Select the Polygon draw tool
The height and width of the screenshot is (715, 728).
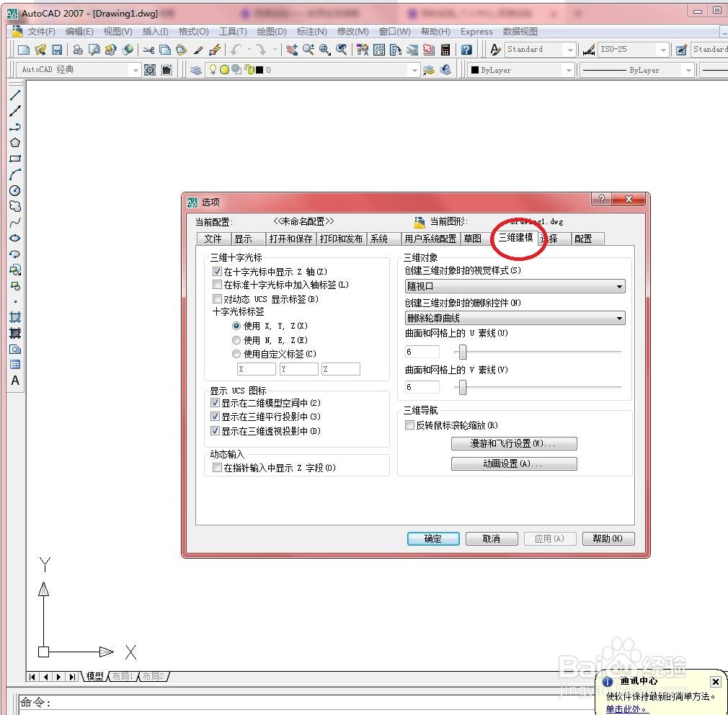tap(15, 143)
